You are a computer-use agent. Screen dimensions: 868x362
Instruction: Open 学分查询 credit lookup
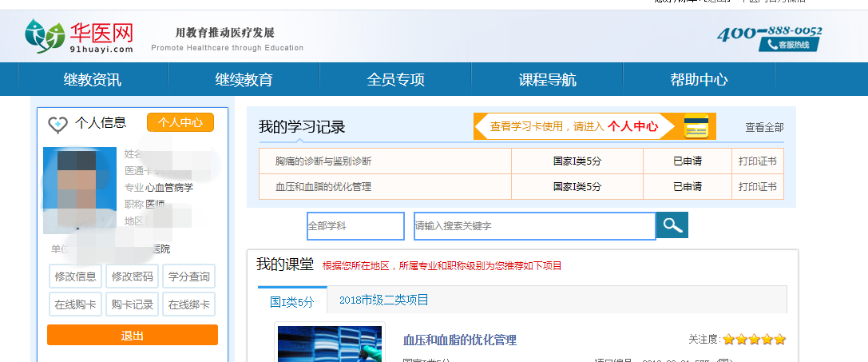click(x=188, y=276)
